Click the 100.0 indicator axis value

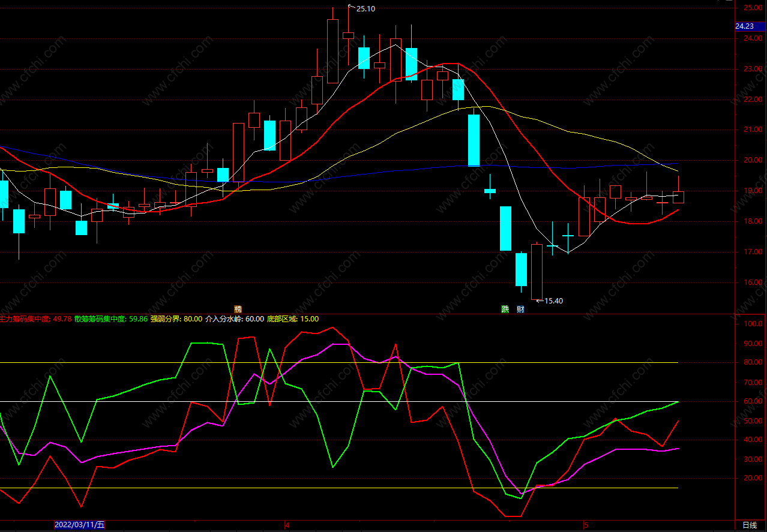tap(753, 324)
